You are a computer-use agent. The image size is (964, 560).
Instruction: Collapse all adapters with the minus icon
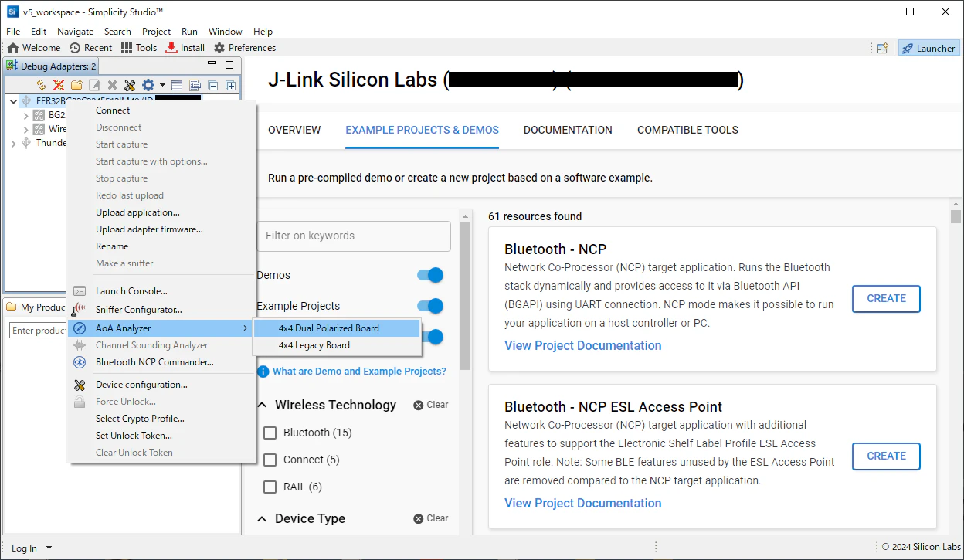[213, 85]
